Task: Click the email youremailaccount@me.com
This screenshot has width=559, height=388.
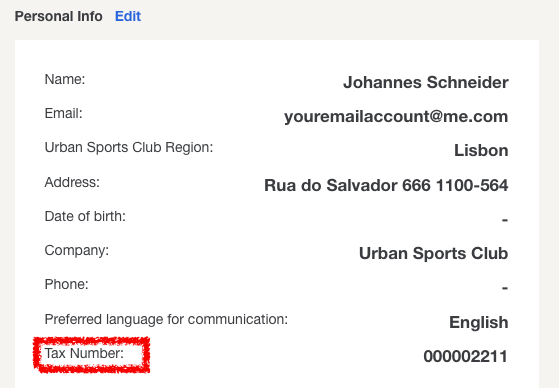Action: pyautogui.click(x=396, y=117)
